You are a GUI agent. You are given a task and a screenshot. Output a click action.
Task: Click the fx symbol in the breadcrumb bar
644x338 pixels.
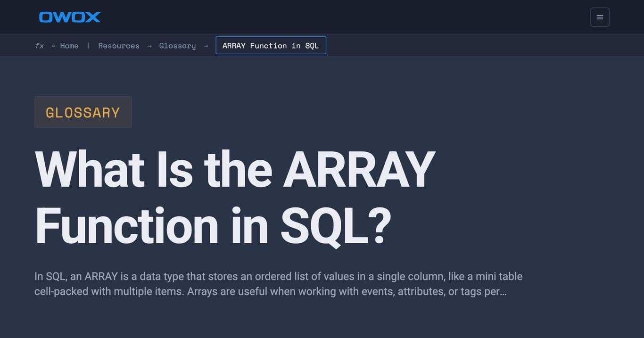[40, 46]
